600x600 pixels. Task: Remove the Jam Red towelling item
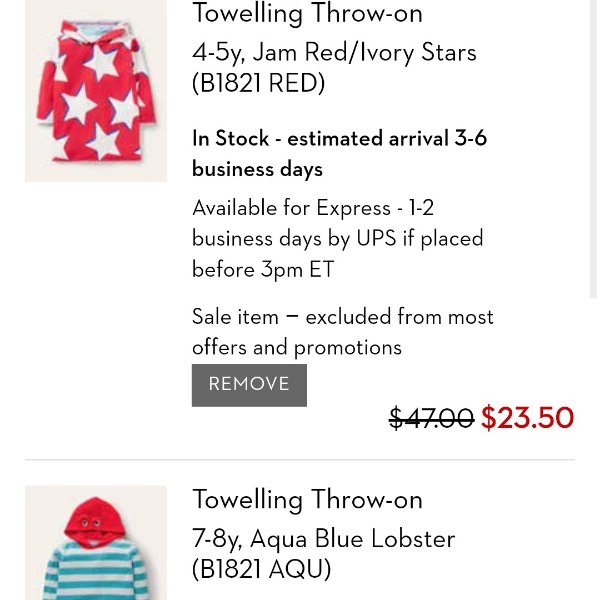coord(249,385)
